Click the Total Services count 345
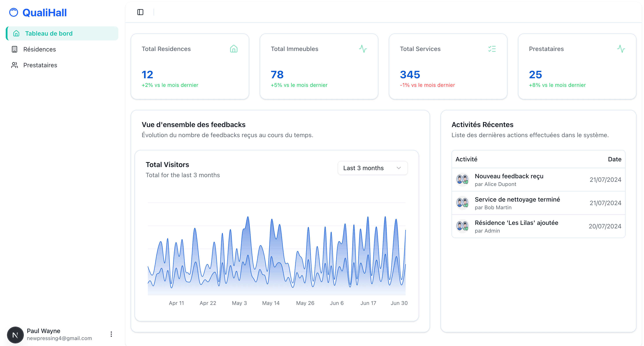Screen dimensions: 644x346 pyautogui.click(x=410, y=75)
